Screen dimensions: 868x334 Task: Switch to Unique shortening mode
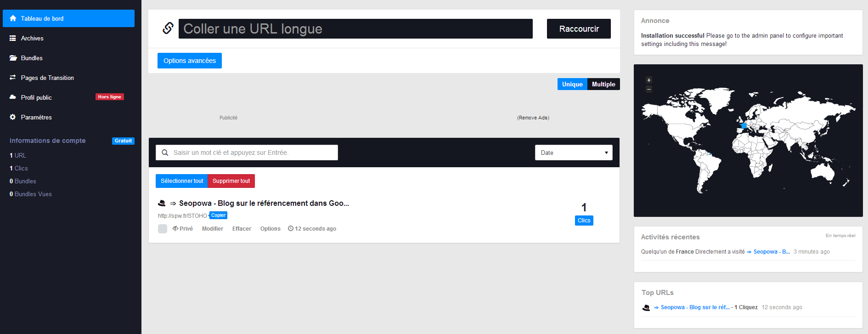tap(572, 85)
